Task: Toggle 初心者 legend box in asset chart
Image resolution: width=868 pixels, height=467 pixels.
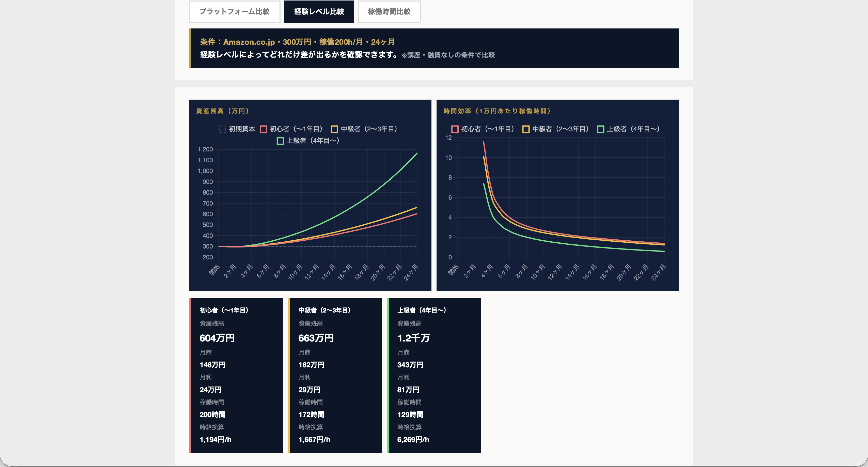Action: tap(263, 129)
